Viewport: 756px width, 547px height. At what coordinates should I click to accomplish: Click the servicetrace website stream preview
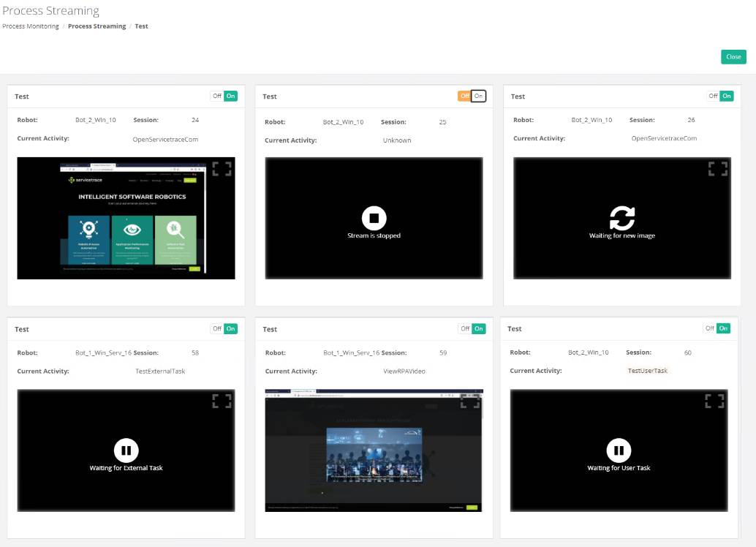(126, 217)
